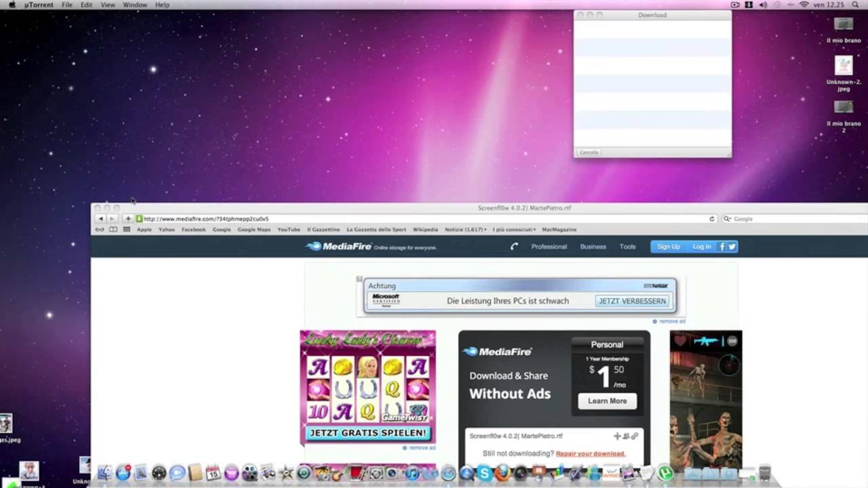Screen dimensions: 868x488
Task: Open the YouTube bookmark
Action: click(289, 230)
